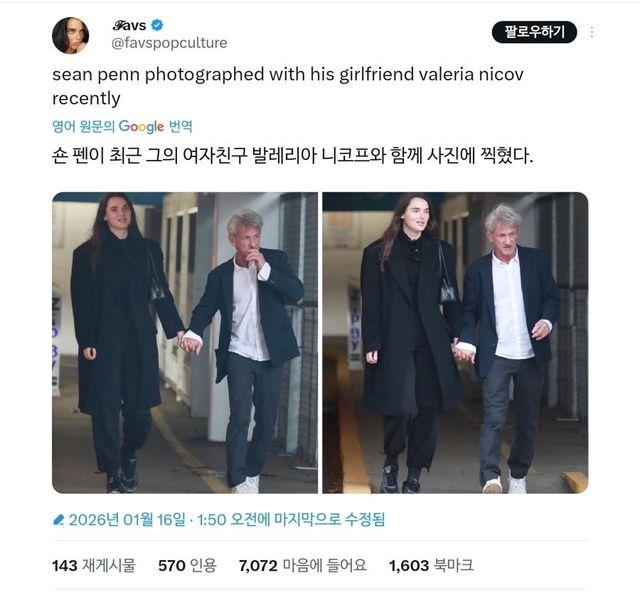Open the three-dot more options menu

pos(591,32)
